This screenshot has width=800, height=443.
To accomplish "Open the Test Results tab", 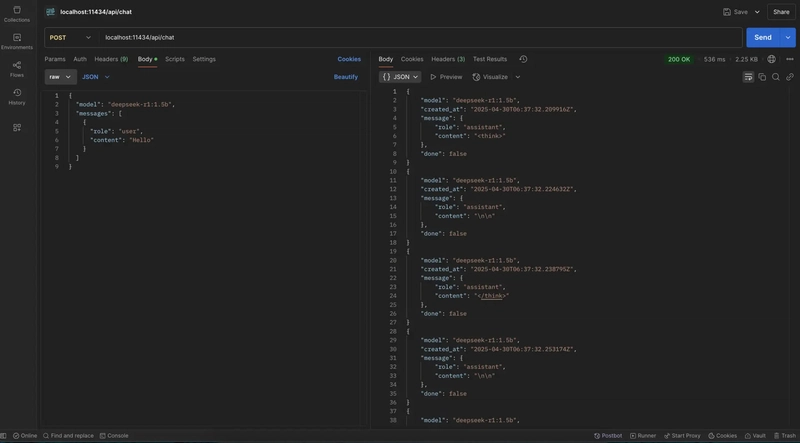I will pos(490,59).
